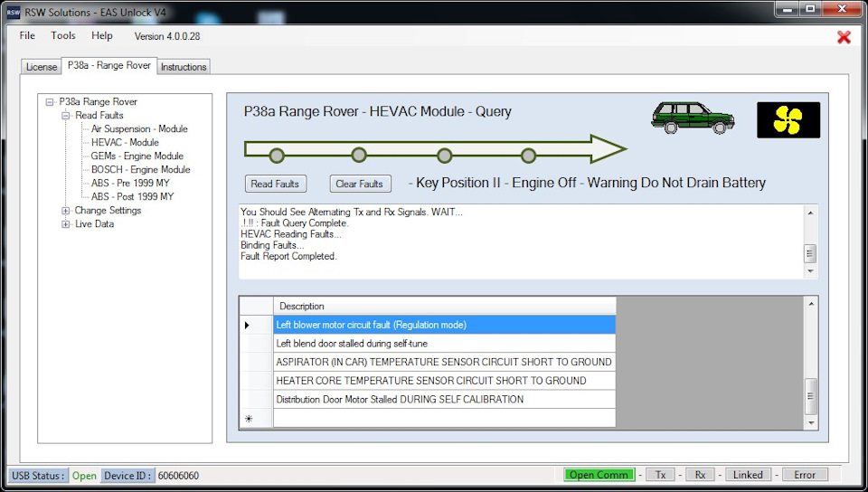Click Read Faults label in tree
Screen dimensions: 868x492
click(99, 115)
